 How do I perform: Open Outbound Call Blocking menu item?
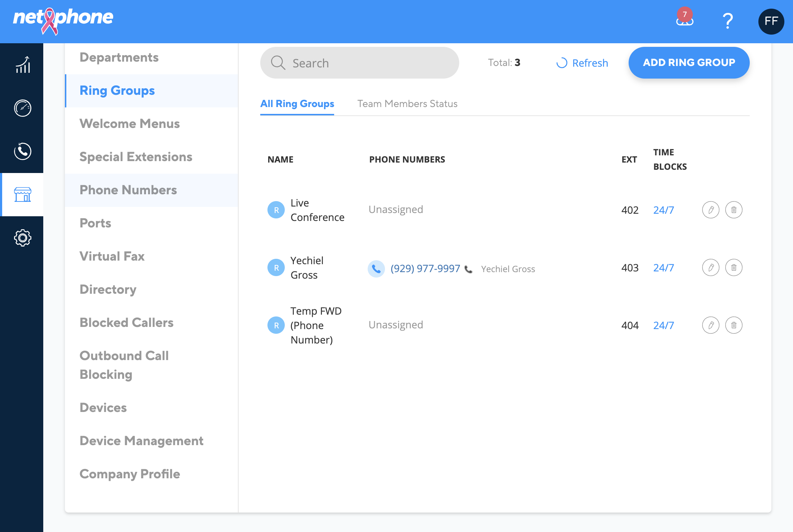[151, 365]
